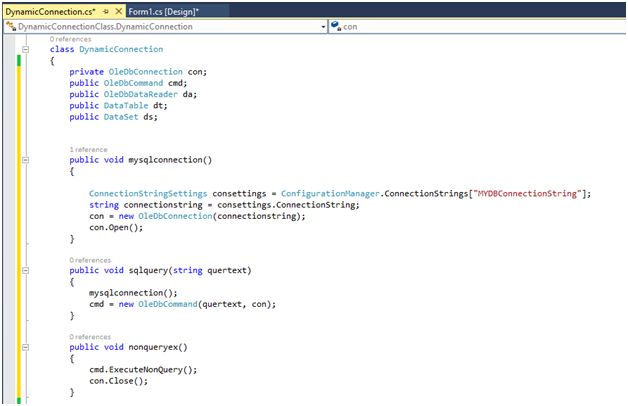
Task: Collapse the sqlquery method
Action: 26,270
